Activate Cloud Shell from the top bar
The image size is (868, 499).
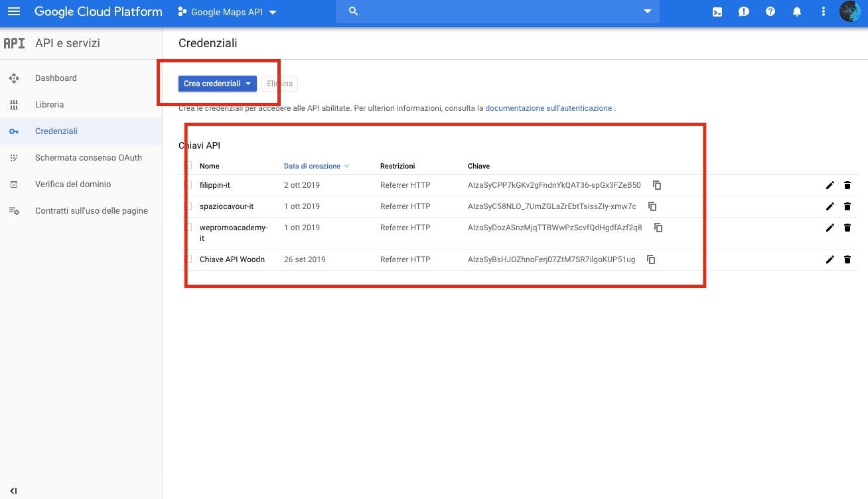(x=717, y=11)
